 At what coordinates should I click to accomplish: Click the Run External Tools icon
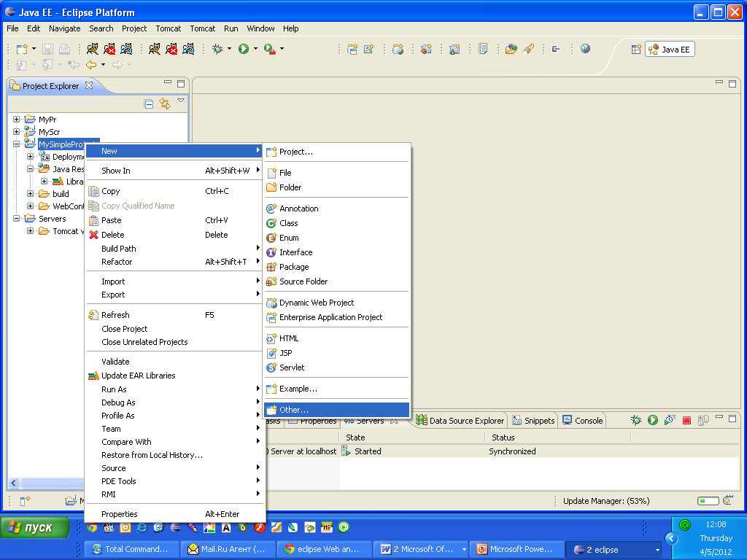269,49
